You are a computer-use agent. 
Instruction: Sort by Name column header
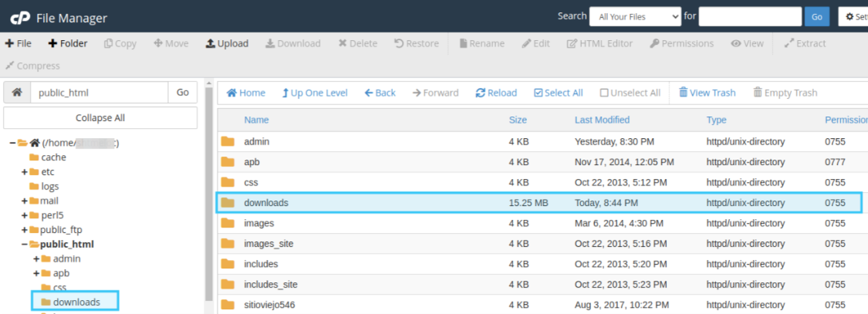[256, 120]
